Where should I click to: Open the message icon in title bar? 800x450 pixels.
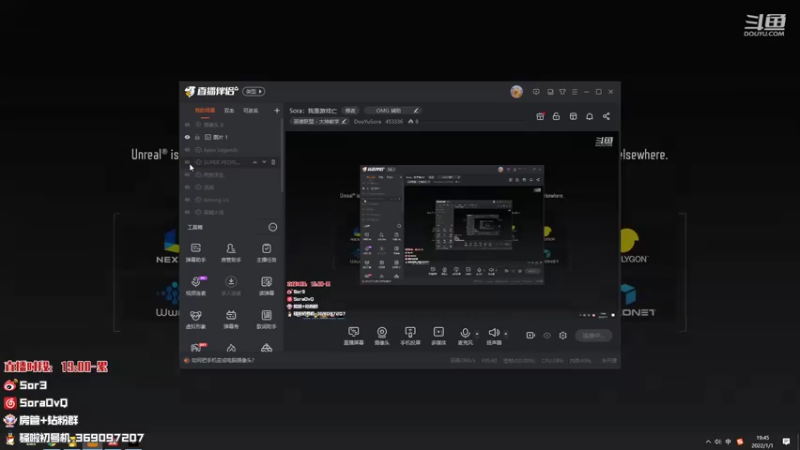pos(536,92)
